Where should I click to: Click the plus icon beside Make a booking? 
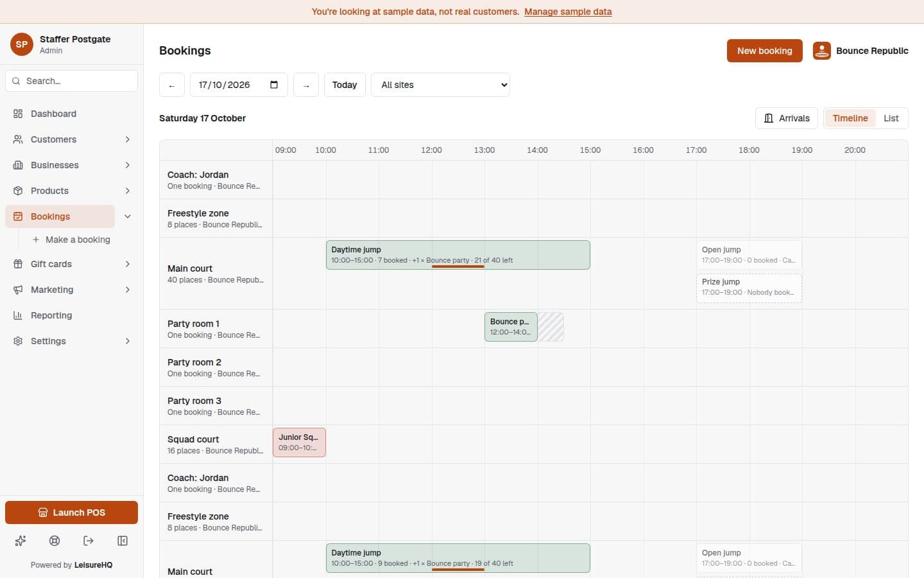(x=36, y=240)
